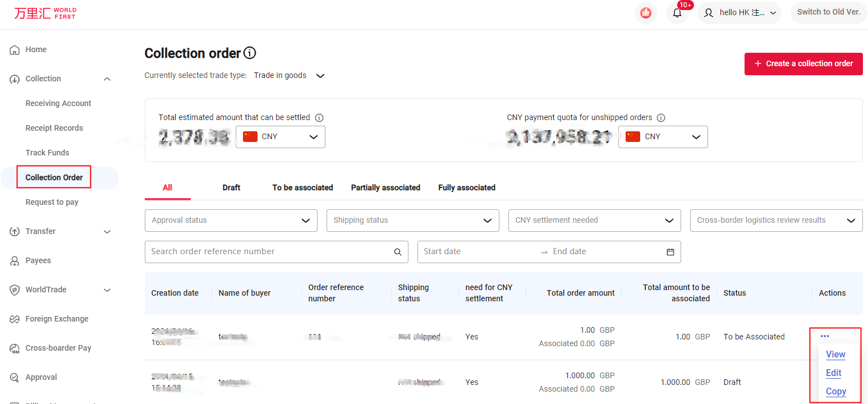The width and height of the screenshot is (868, 404).
Task: Click the search magnifier in order reference field
Action: click(397, 252)
